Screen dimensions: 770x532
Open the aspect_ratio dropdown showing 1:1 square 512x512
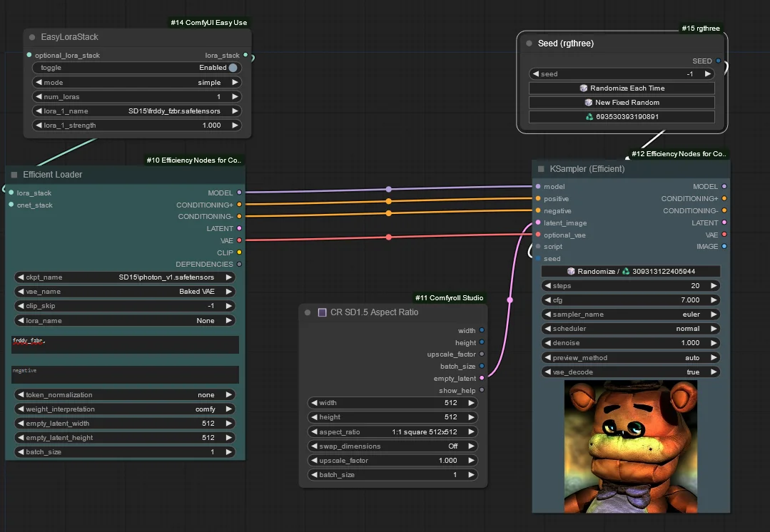(393, 432)
